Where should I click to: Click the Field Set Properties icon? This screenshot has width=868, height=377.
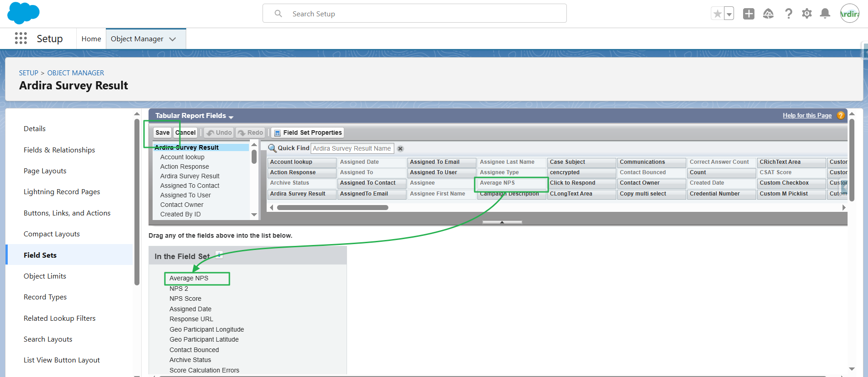pos(278,133)
